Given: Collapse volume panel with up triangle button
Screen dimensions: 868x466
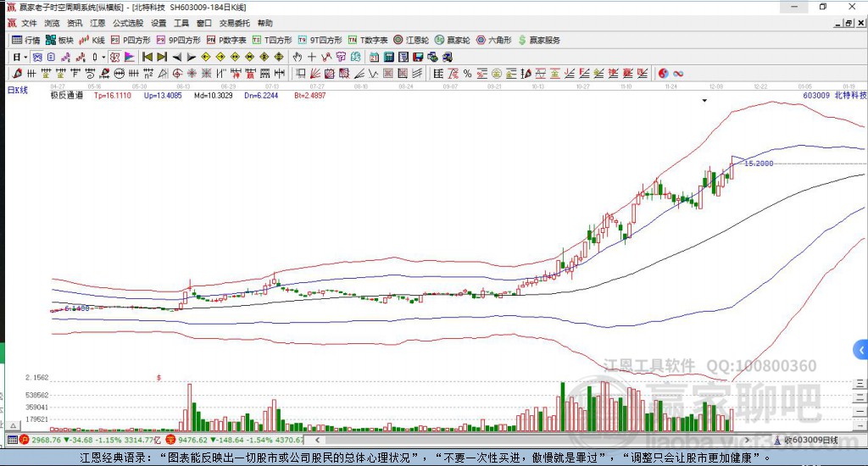Looking at the screenshot, I should 14,426.
